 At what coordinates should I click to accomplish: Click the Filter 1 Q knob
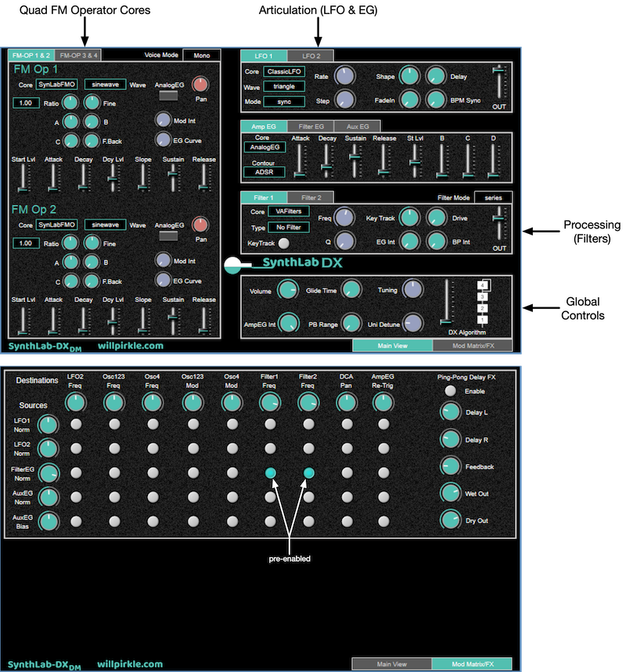[345, 241]
